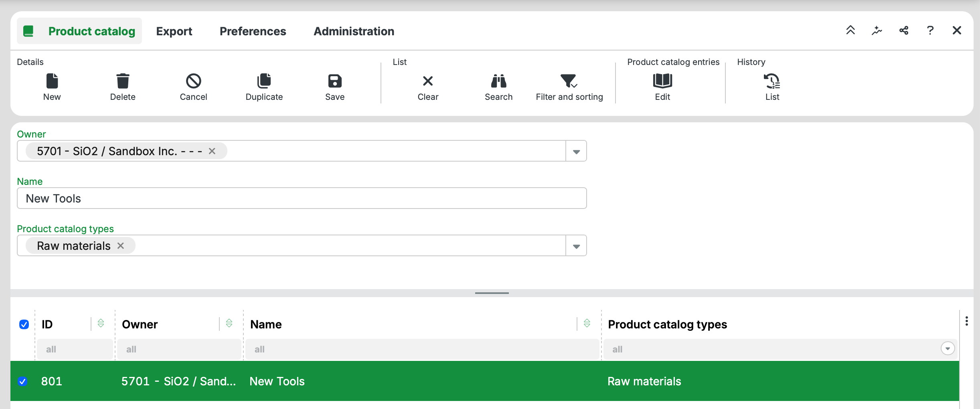This screenshot has width=980, height=409.
Task: Switch to the Product catalog tab
Action: pyautogui.click(x=79, y=31)
